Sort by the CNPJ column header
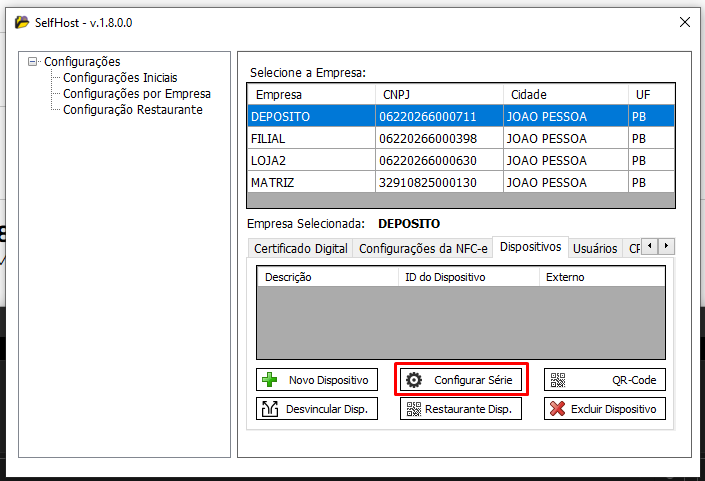 (x=439, y=94)
